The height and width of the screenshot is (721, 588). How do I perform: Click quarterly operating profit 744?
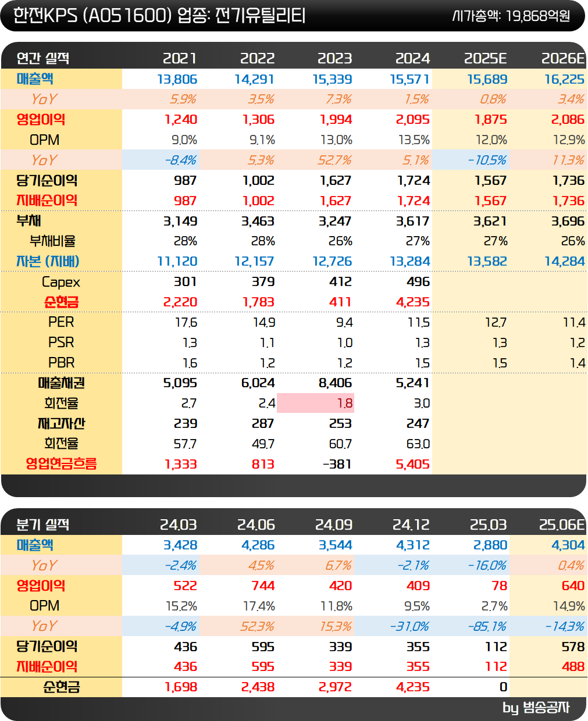263,586
